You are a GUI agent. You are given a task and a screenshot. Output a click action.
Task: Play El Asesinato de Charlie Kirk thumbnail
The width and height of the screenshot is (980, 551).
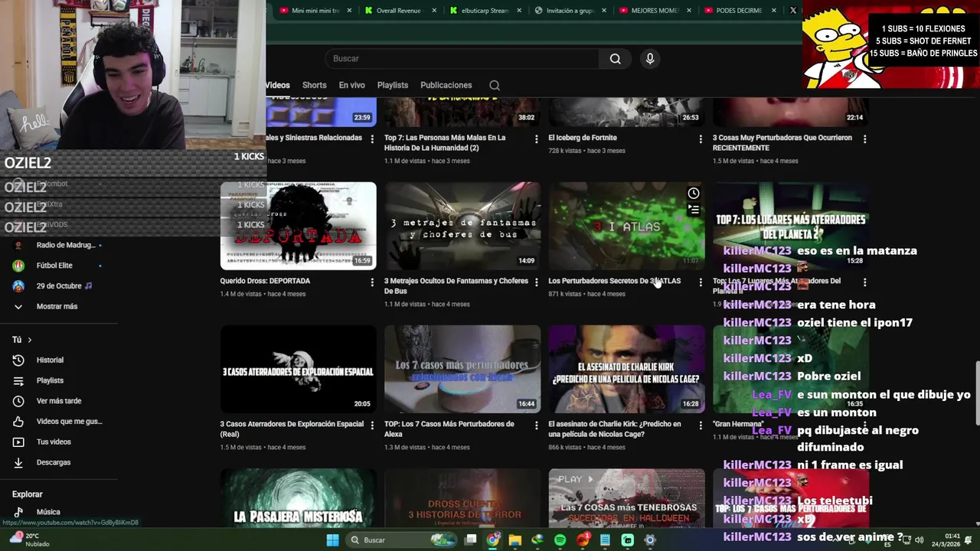pos(626,370)
